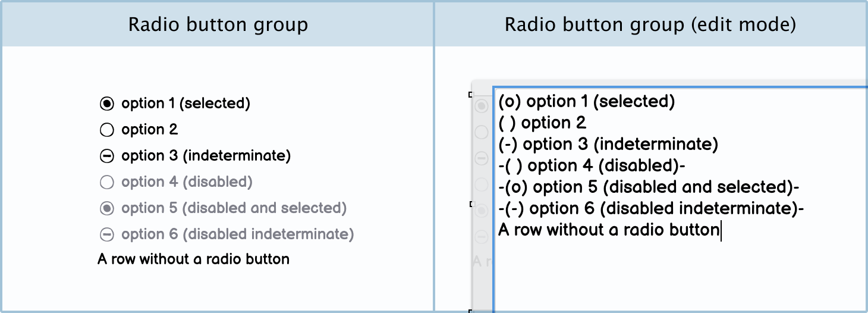Click the "-(-) option 6" editor line
Screen dimensions: 868x313
[x=651, y=209]
